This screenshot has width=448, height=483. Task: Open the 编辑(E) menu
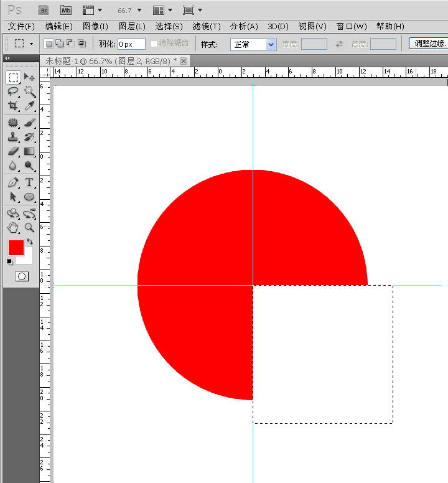coord(59,27)
